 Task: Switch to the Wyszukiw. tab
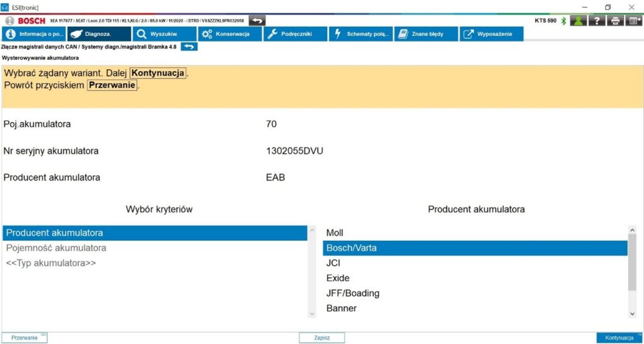(164, 34)
